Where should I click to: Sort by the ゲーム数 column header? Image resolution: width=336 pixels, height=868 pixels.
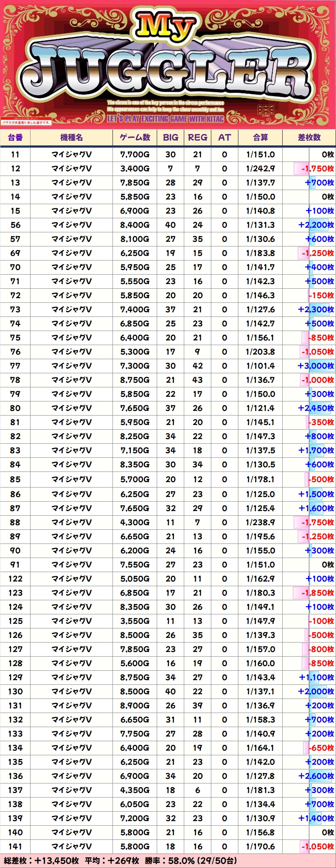point(135,137)
